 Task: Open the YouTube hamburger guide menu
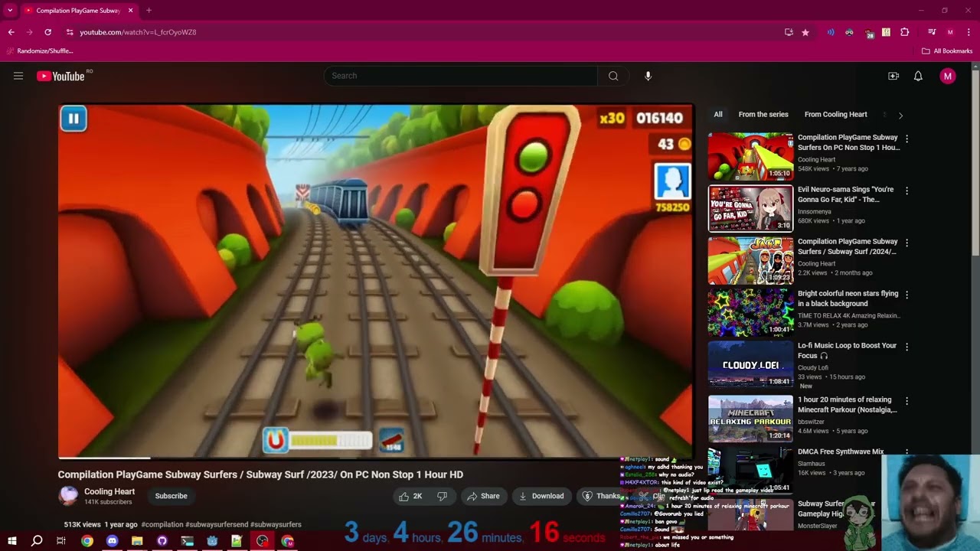click(x=18, y=76)
